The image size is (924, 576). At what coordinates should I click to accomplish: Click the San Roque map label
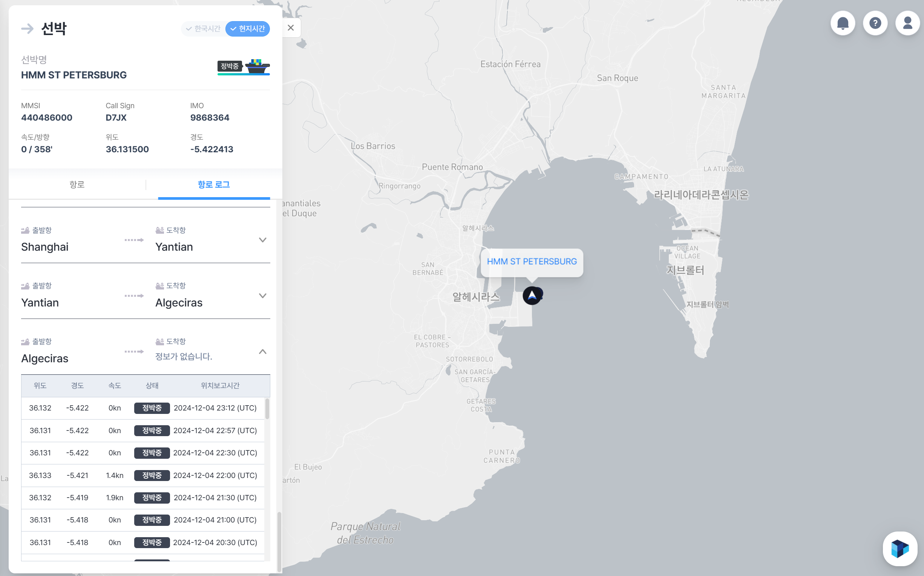pyautogui.click(x=618, y=78)
